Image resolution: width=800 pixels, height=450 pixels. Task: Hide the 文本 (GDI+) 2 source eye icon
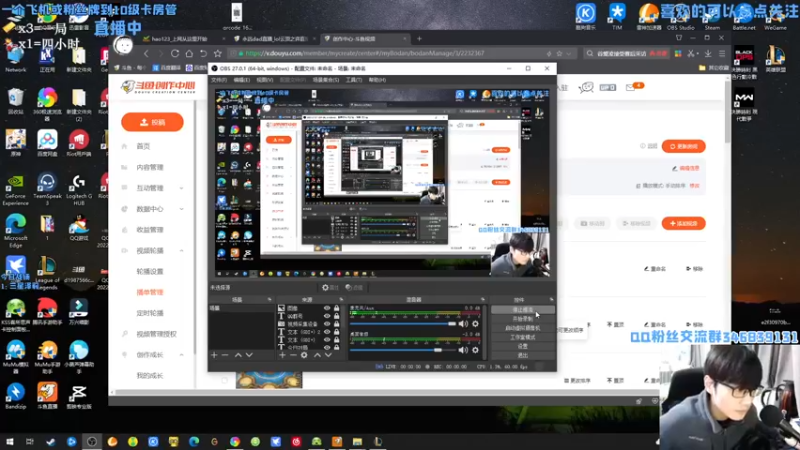click(327, 332)
